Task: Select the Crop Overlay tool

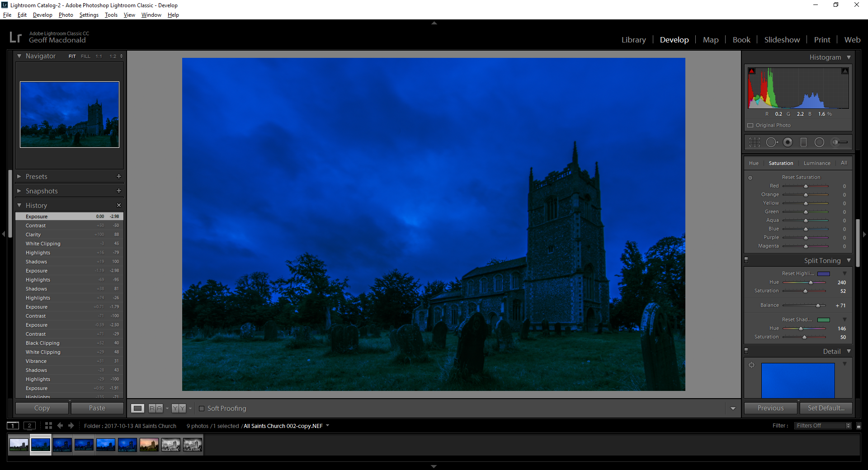Action: point(755,142)
